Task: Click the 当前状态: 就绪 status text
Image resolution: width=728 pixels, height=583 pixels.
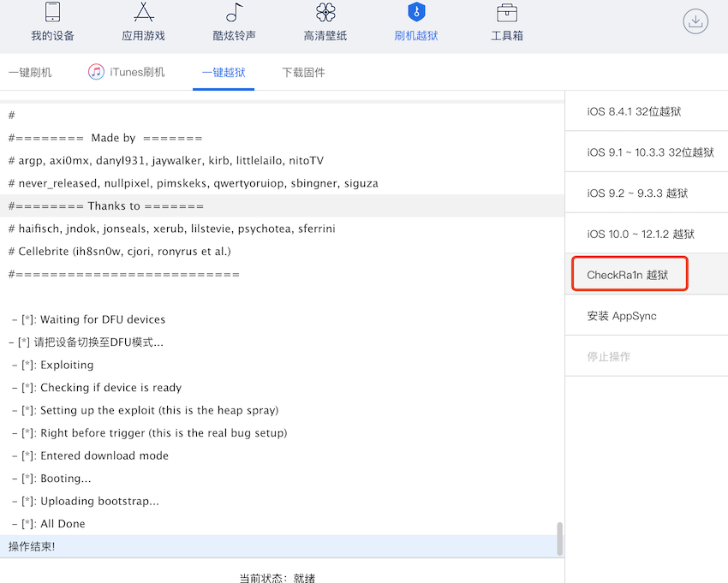Action: tap(277, 578)
